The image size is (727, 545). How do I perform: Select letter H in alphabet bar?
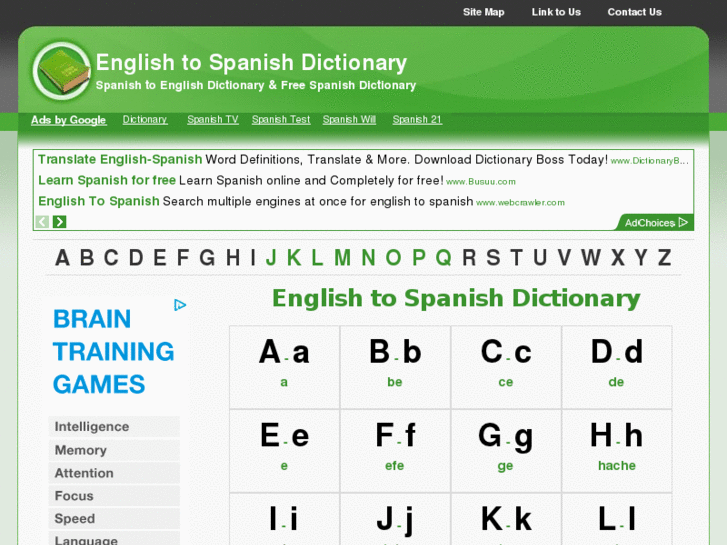pos(233,257)
